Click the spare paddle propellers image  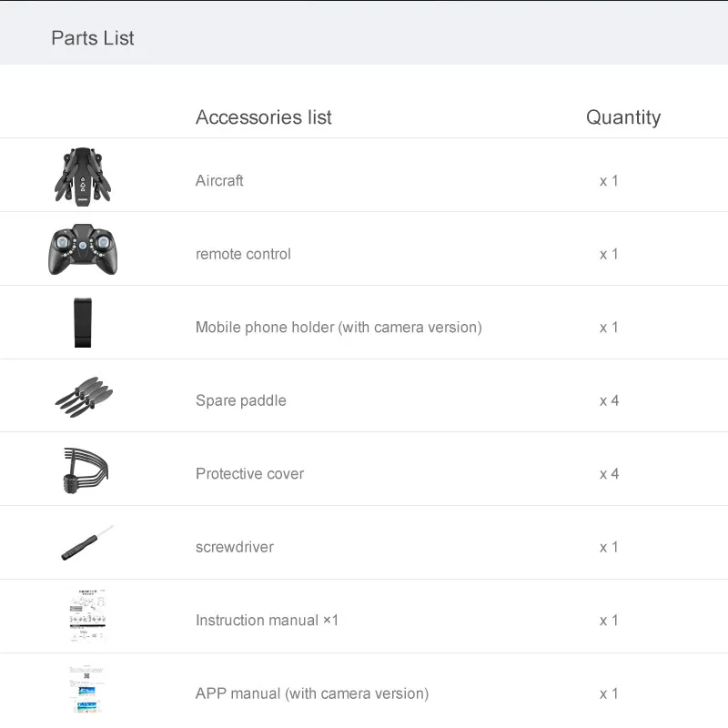click(85, 398)
